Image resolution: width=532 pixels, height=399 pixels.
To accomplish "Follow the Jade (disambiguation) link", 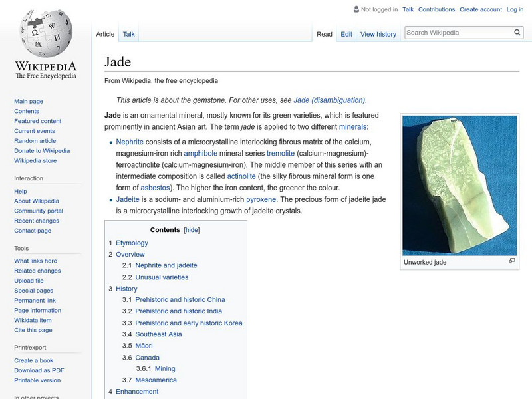I will click(x=329, y=100).
